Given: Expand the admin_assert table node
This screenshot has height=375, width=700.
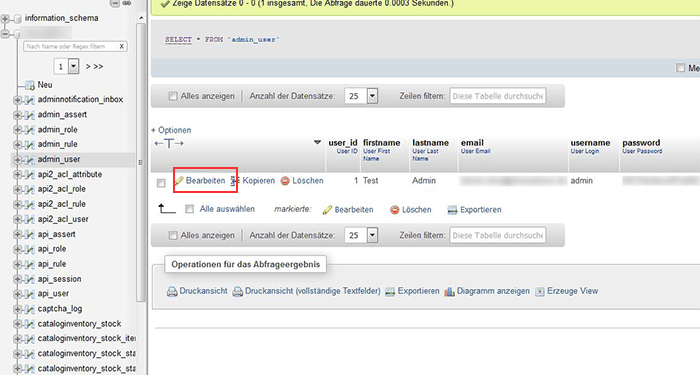Looking at the screenshot, I should tap(17, 115).
